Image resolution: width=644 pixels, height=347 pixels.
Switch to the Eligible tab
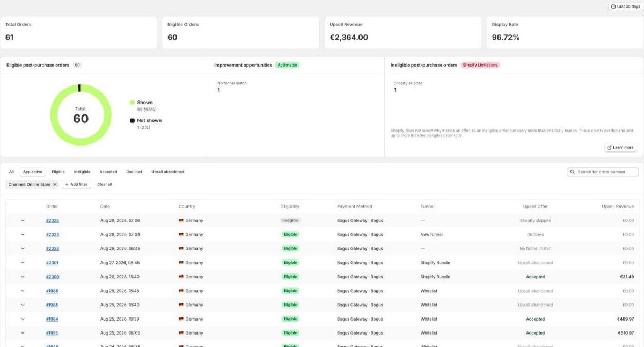pyautogui.click(x=58, y=172)
